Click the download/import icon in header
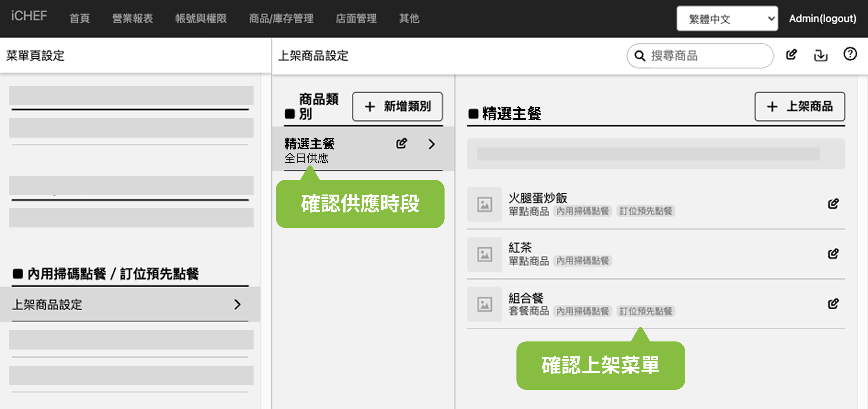The width and height of the screenshot is (868, 409). coord(821,55)
